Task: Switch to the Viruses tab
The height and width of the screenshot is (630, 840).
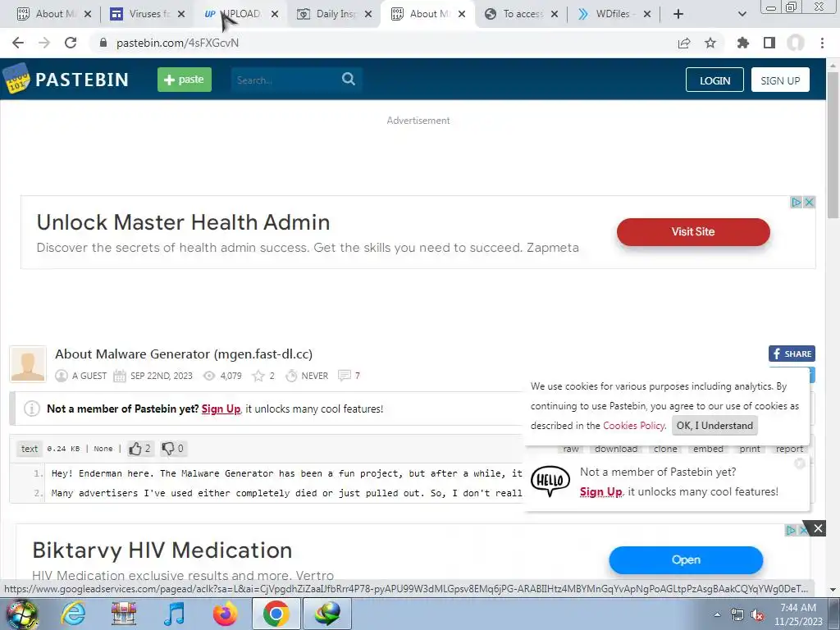Action: click(x=146, y=14)
